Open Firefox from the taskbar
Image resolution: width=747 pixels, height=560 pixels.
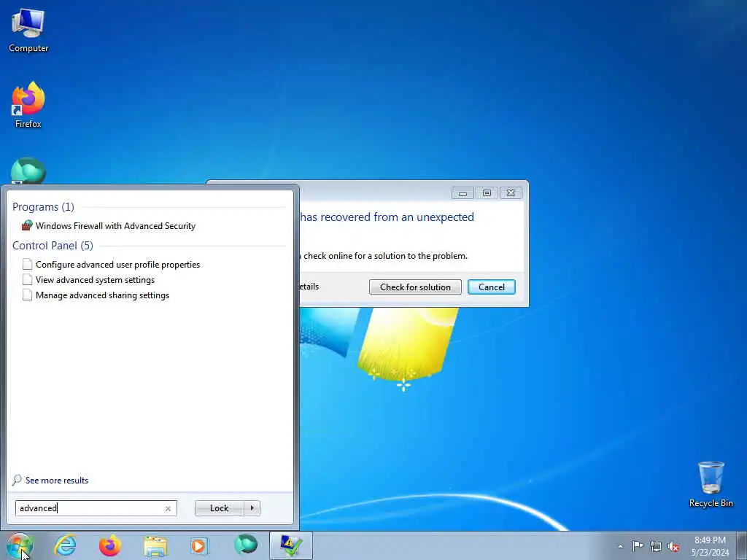(110, 545)
